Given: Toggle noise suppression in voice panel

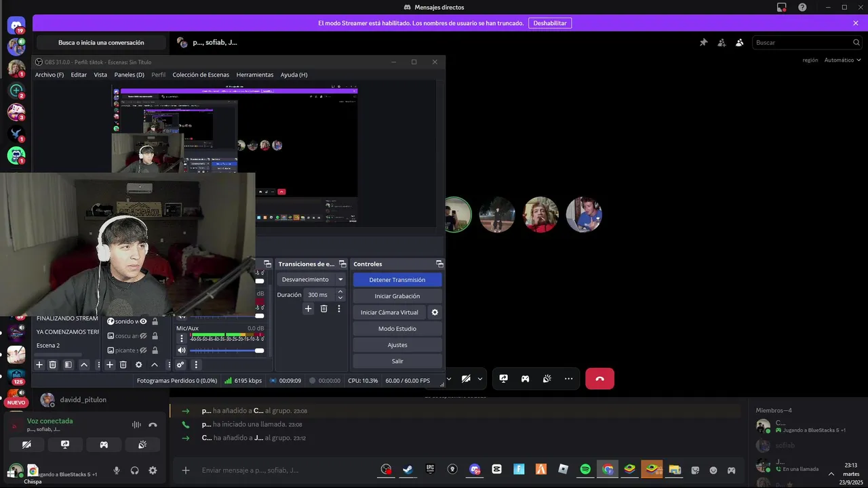Looking at the screenshot, I should point(136,425).
